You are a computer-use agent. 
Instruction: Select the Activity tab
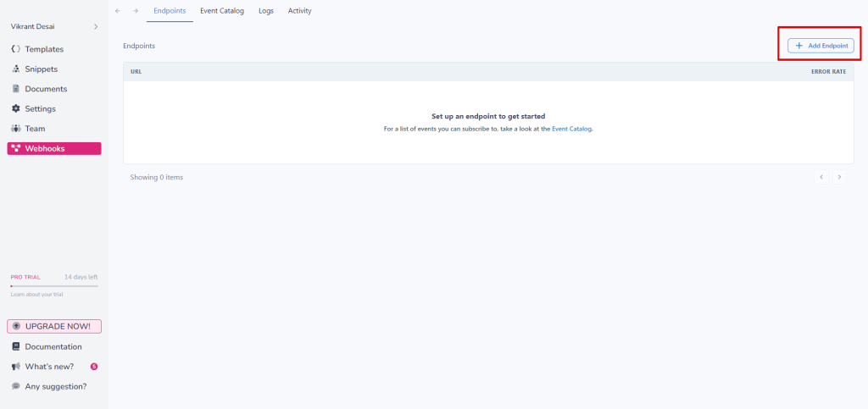coord(299,11)
